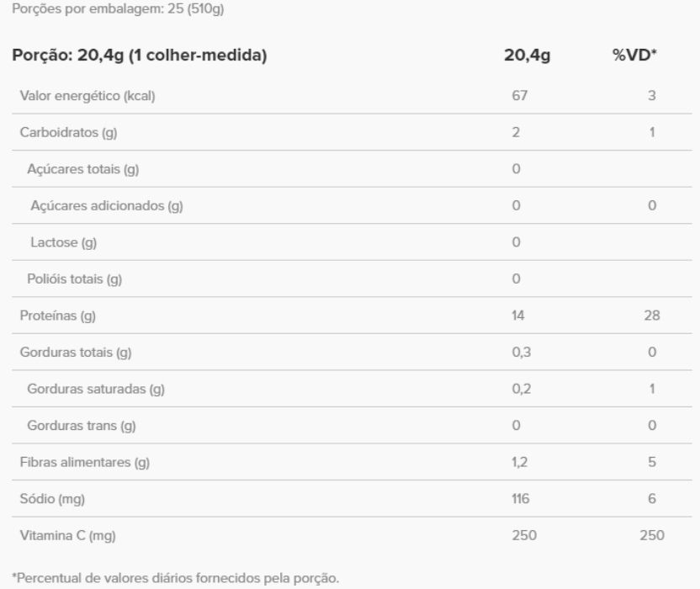Click the '20,4g' column header

coord(526,56)
